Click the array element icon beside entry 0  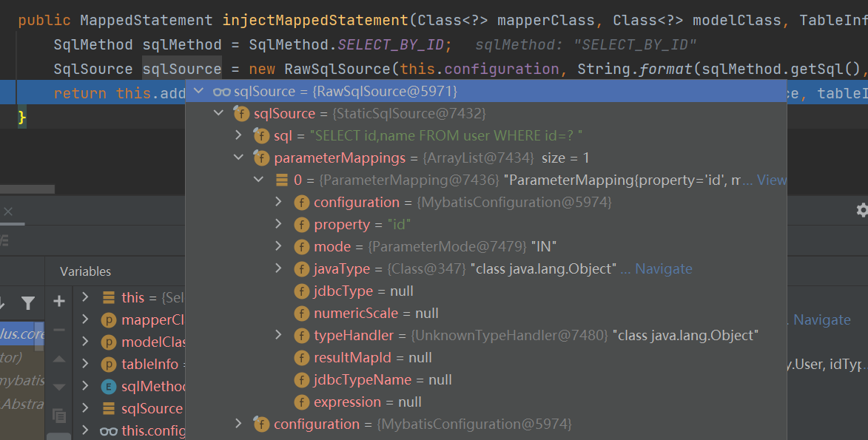pos(282,179)
